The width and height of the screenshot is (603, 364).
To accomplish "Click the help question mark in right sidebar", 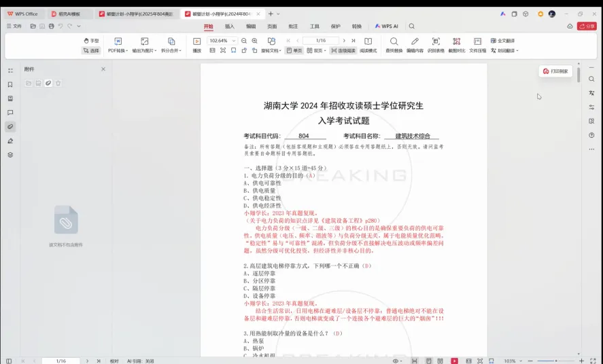I will click(591, 135).
